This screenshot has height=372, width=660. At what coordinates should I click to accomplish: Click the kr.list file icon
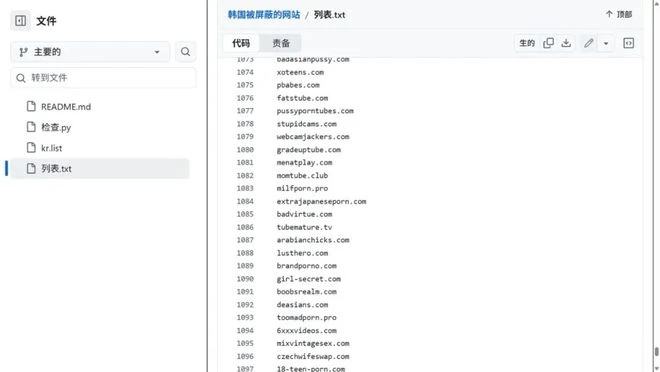point(31,148)
